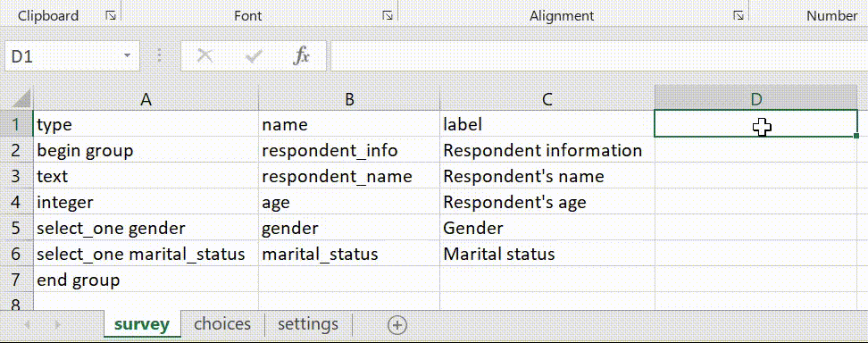Click the Cancel entry X icon
Image resolution: width=868 pixels, height=343 pixels.
coord(205,55)
